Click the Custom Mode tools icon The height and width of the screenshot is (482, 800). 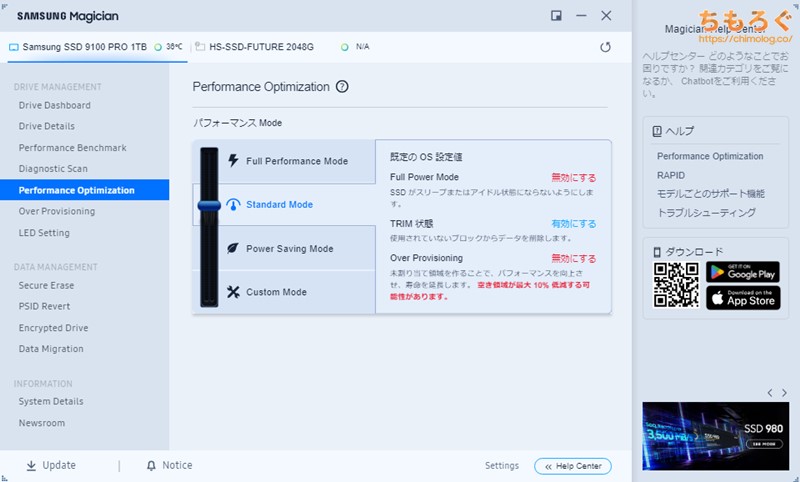(233, 292)
